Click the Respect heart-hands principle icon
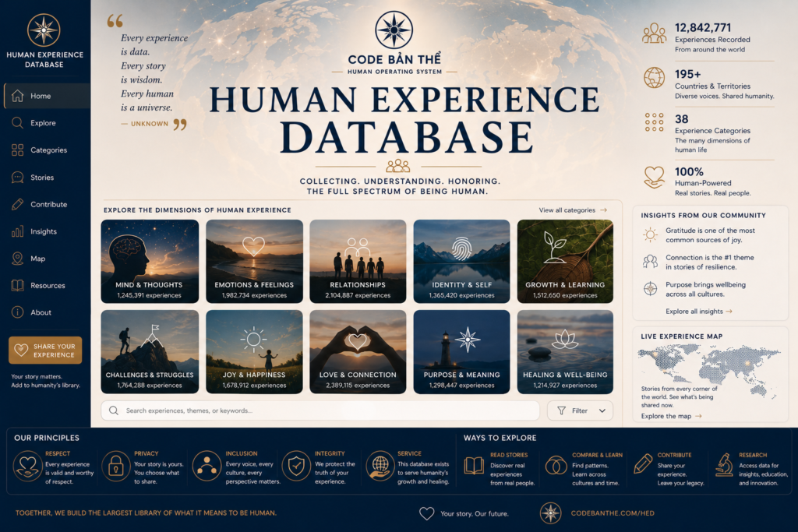This screenshot has height=532, width=798. (27, 467)
